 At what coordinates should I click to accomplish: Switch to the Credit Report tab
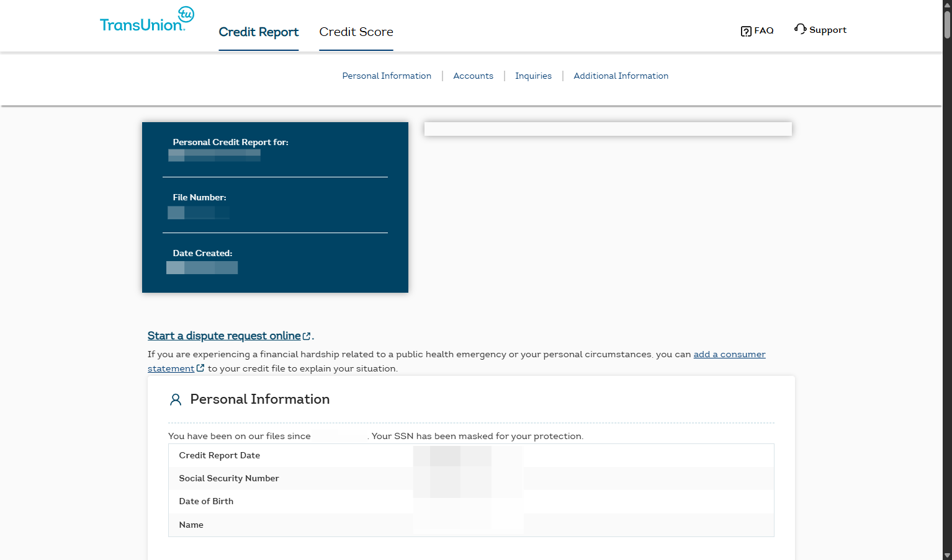coord(259,32)
